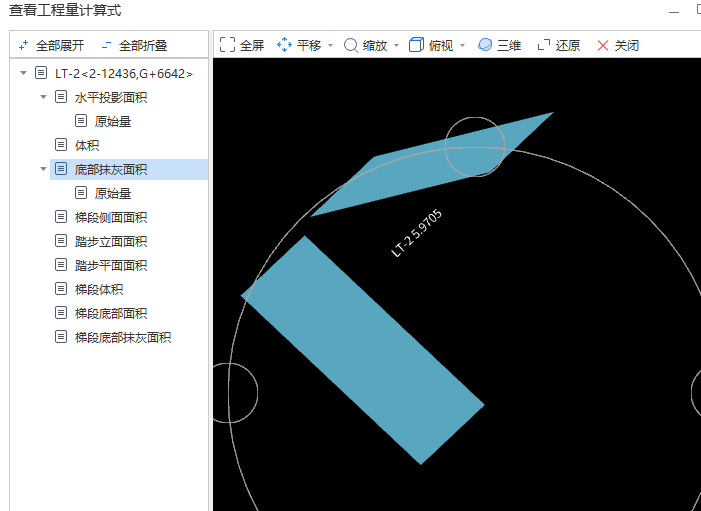
Task: Open the 俯视 view dropdown arrow
Action: [x=462, y=45]
